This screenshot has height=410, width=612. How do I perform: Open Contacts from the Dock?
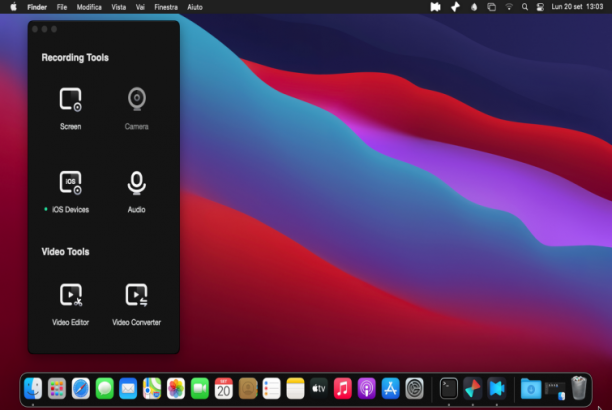pyautogui.click(x=248, y=388)
